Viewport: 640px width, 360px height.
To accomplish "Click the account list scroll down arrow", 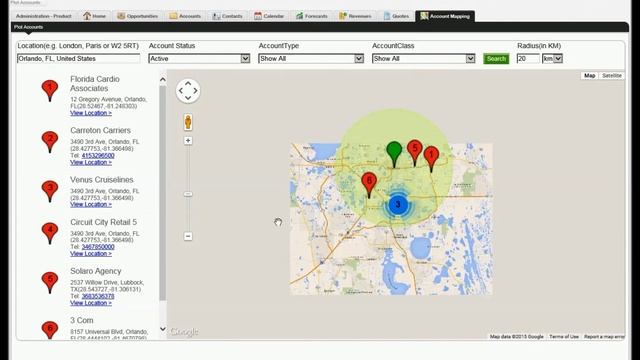I will point(162,329).
